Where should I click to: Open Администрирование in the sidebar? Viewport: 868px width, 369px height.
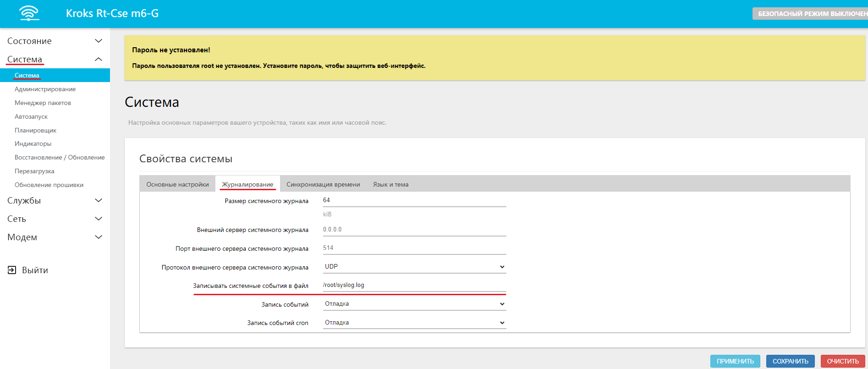click(45, 89)
